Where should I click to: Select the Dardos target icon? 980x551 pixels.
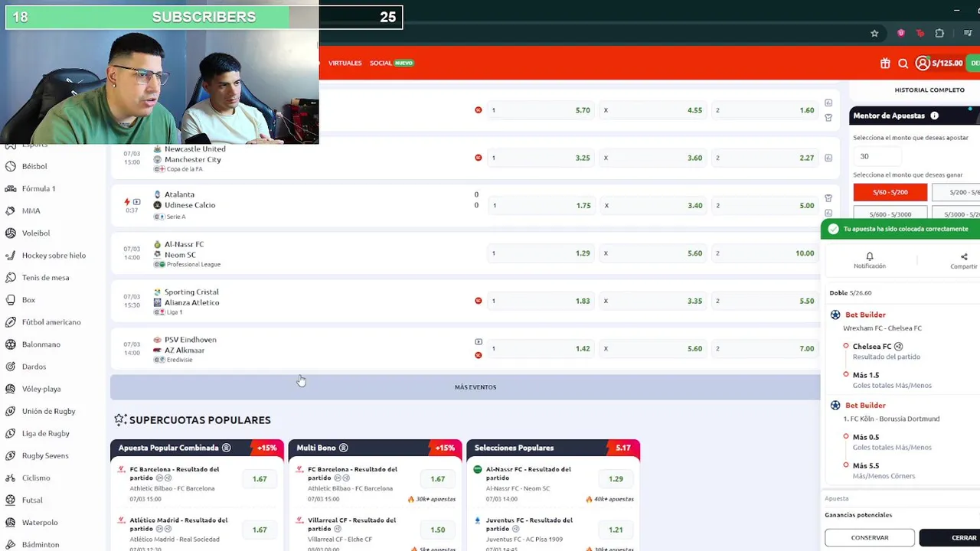coord(10,366)
